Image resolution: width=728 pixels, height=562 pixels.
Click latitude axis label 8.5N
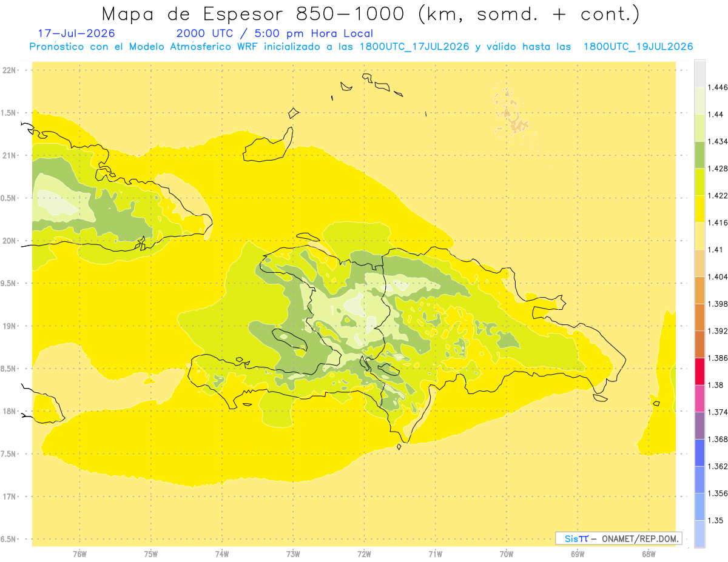(9, 369)
